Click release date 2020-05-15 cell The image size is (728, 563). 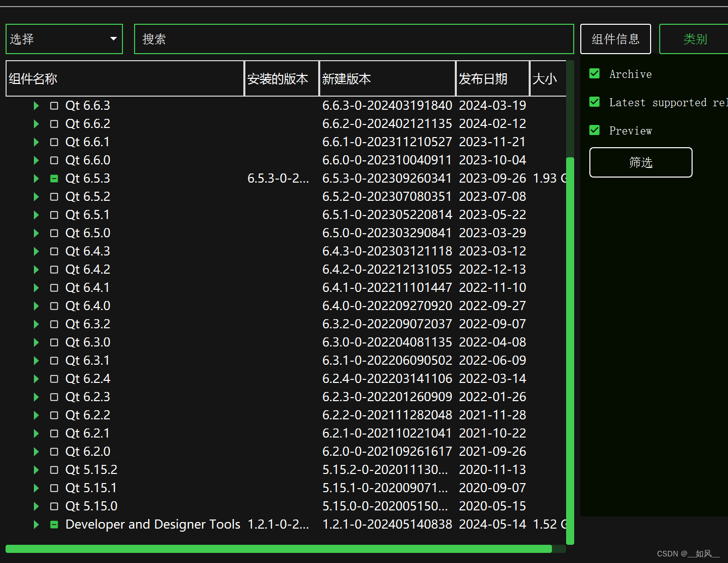(492, 506)
